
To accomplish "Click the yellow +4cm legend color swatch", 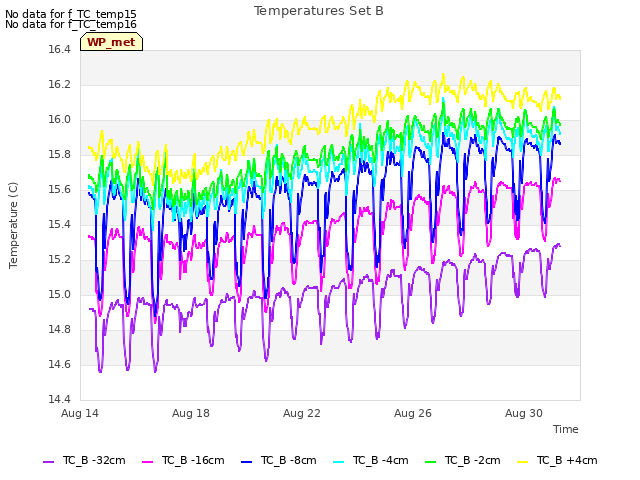I will coord(522,462).
